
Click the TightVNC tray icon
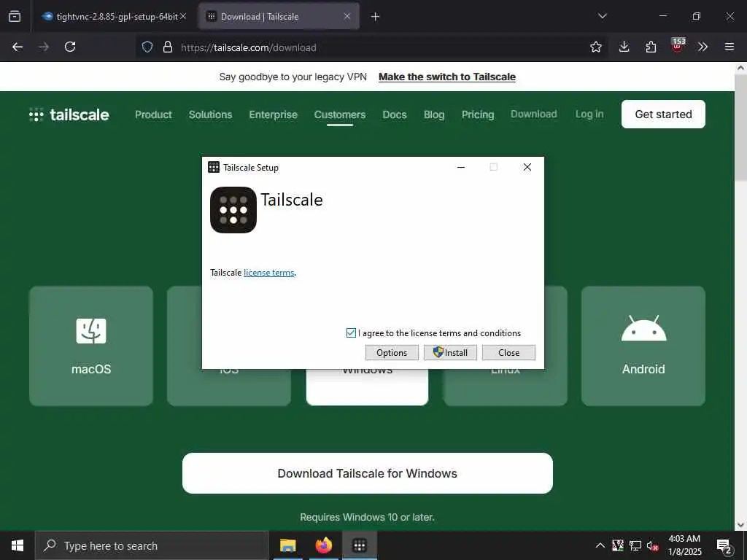pyautogui.click(x=617, y=545)
